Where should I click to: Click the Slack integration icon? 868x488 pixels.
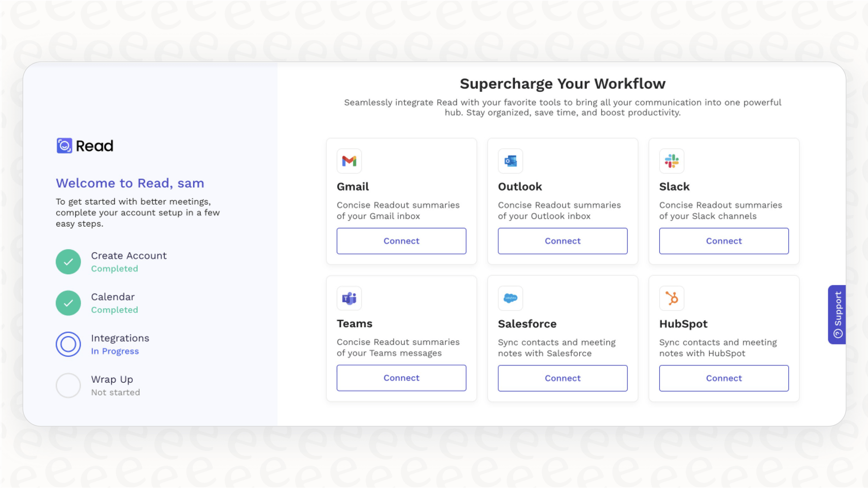point(672,161)
